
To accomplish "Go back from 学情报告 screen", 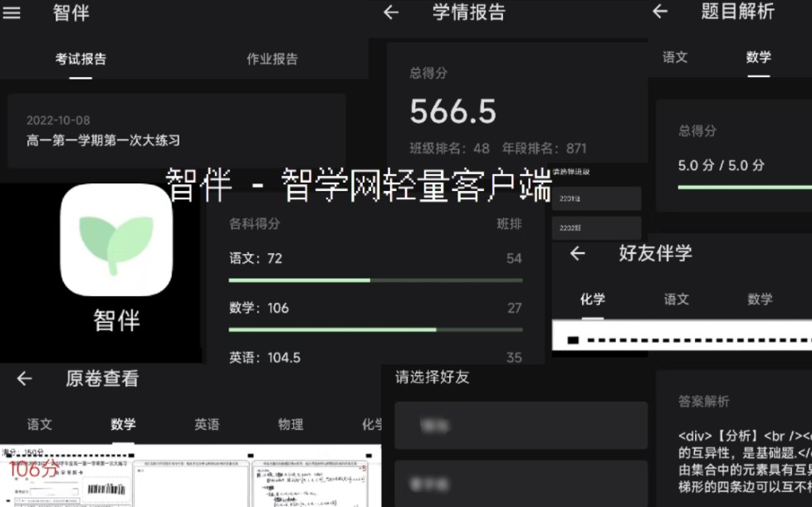I will (x=391, y=12).
